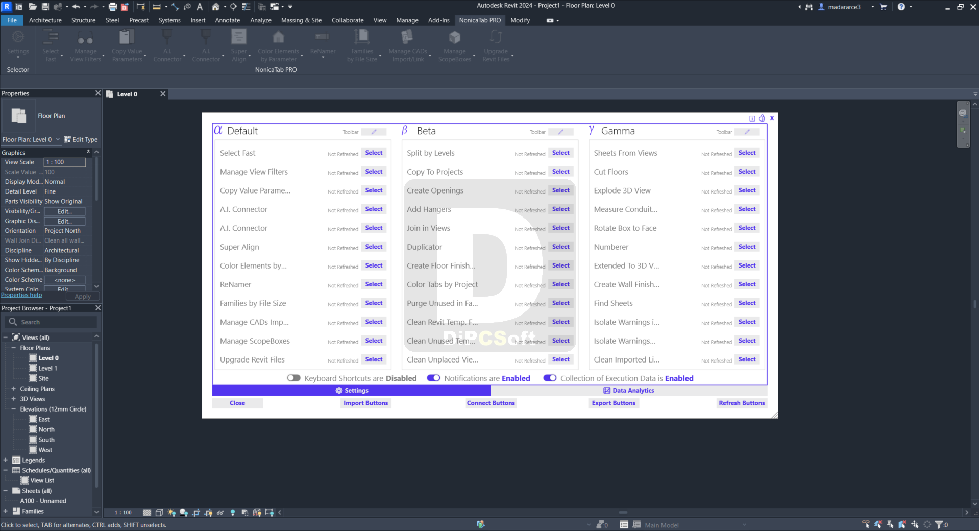980x531 pixels.
Task: Click the info icon in NonicaTab dialog
Action: [752, 118]
